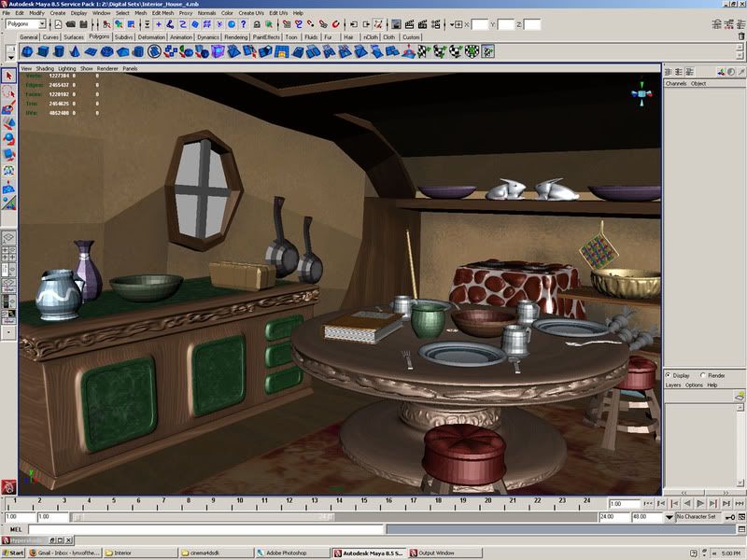Click the playback end time field 24.00

pos(614,517)
